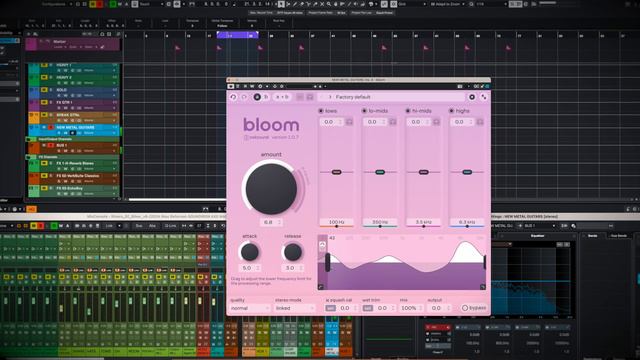Solo the hi-mids band with headphone icon
Image resolution: width=640 pixels, height=360 pixels.
tap(436, 122)
